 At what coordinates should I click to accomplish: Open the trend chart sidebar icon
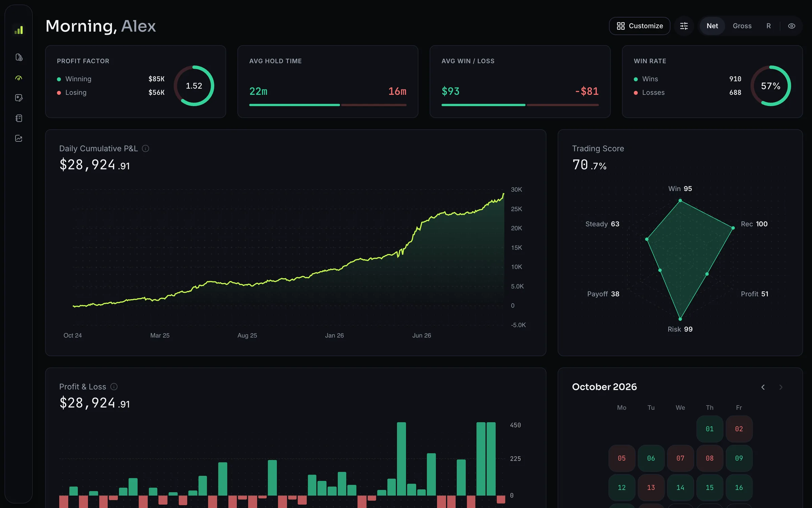19,139
